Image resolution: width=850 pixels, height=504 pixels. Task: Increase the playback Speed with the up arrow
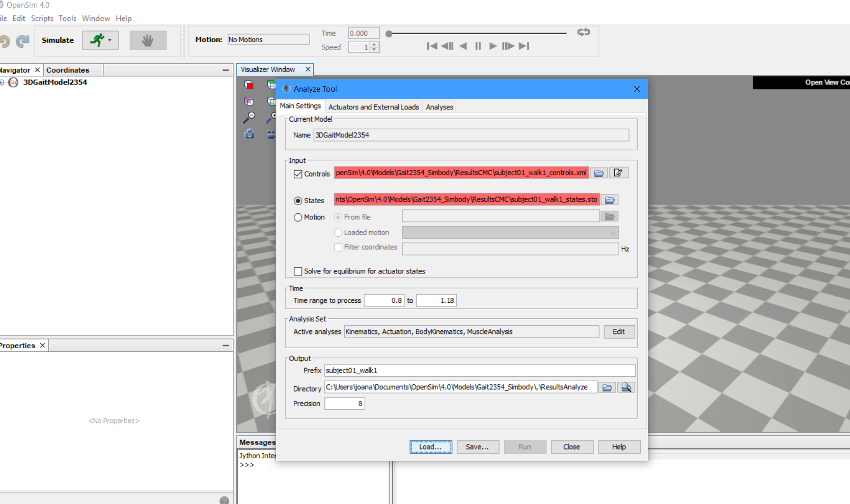click(374, 44)
